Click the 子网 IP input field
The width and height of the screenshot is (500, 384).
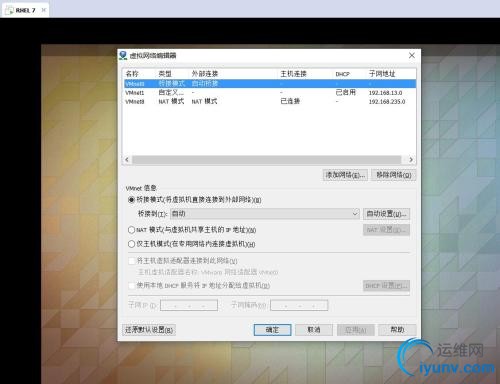[x=189, y=305]
